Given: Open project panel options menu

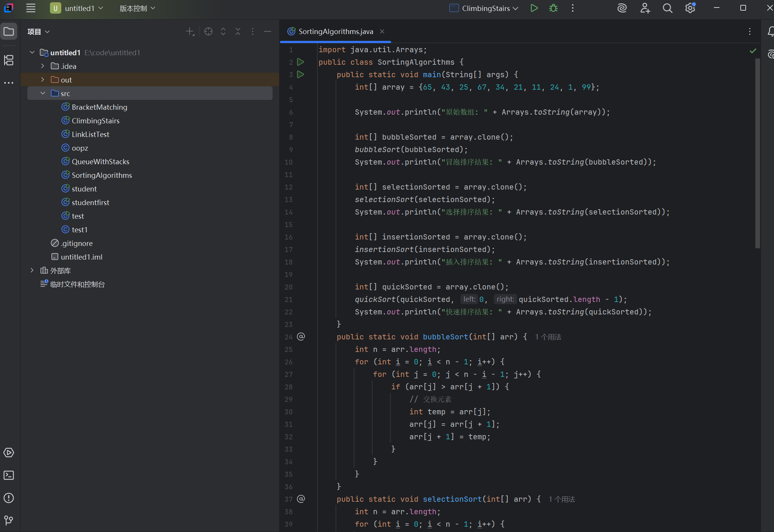Looking at the screenshot, I should (253, 31).
